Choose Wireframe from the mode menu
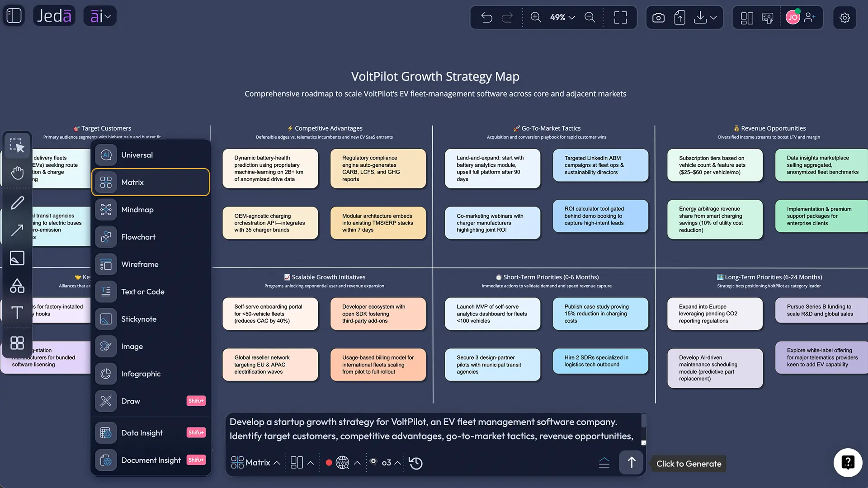 point(151,264)
